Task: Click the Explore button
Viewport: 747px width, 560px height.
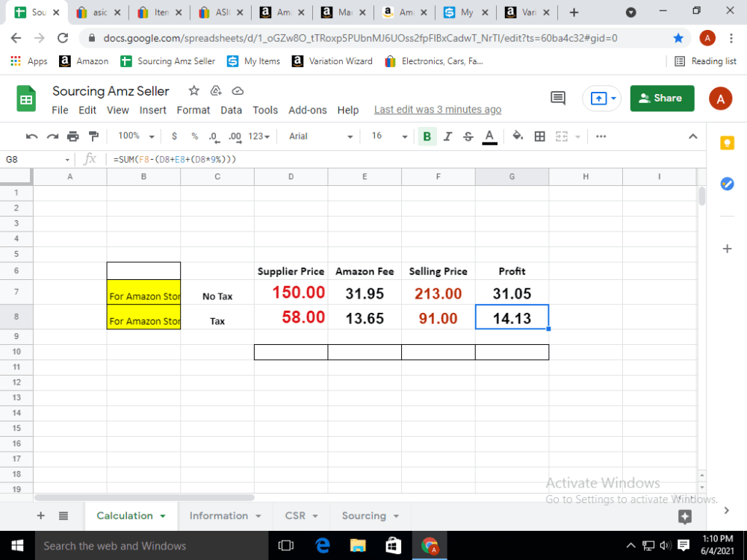Action: point(684,516)
